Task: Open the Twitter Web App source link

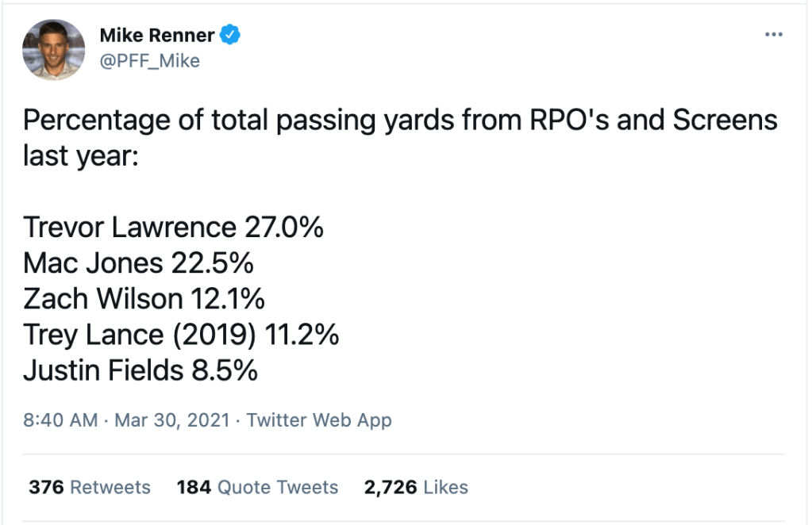Action: 319,420
